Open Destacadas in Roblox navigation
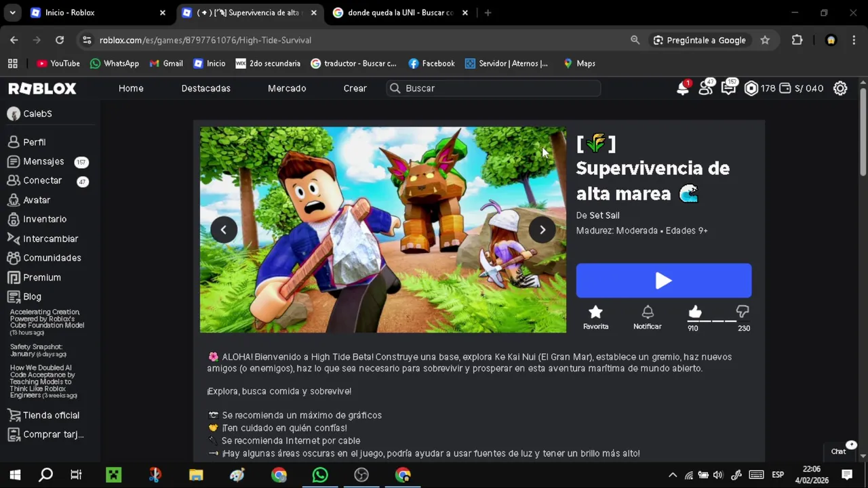Viewport: 868px width, 488px height. pos(205,88)
